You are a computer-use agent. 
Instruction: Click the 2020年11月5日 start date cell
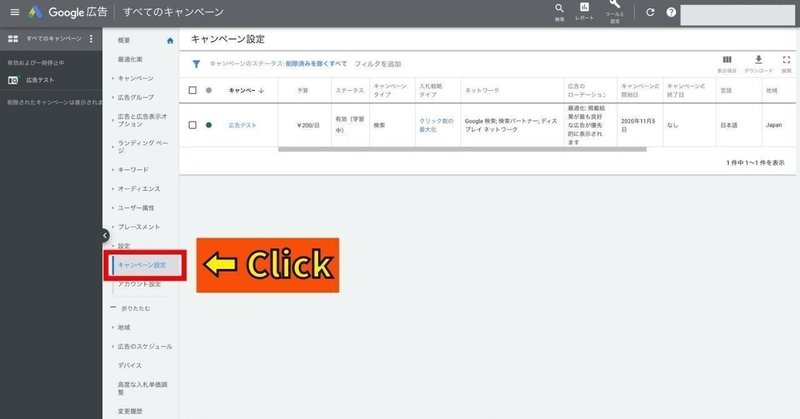pos(638,125)
